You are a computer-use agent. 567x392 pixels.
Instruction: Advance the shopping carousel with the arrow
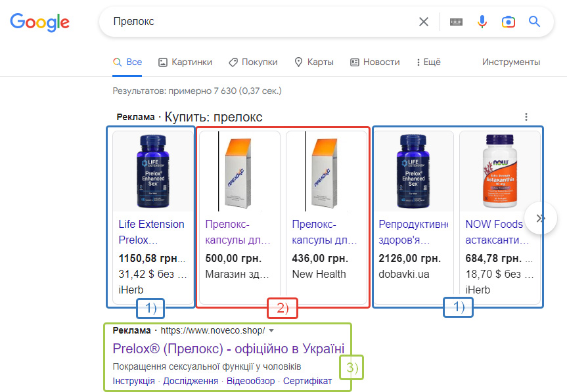click(540, 217)
